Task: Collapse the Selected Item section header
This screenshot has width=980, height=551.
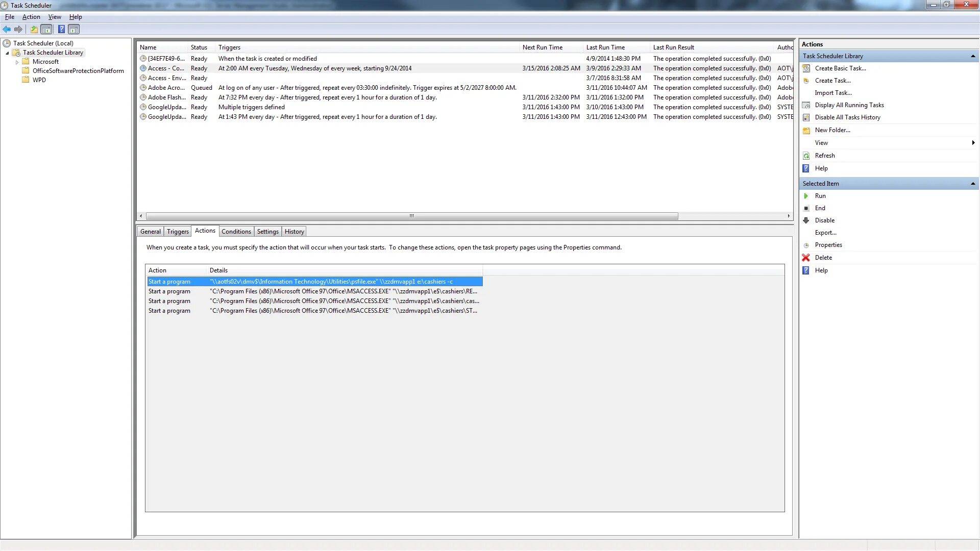Action: coord(972,184)
